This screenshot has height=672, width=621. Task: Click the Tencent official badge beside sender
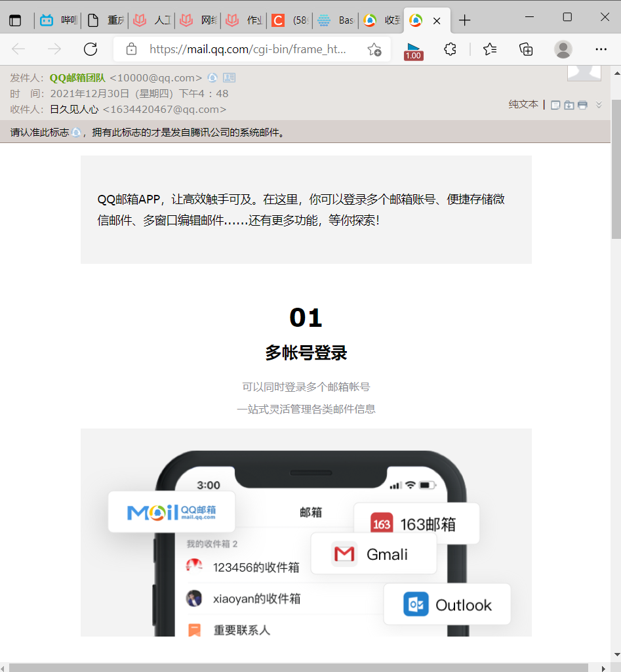pyautogui.click(x=212, y=77)
